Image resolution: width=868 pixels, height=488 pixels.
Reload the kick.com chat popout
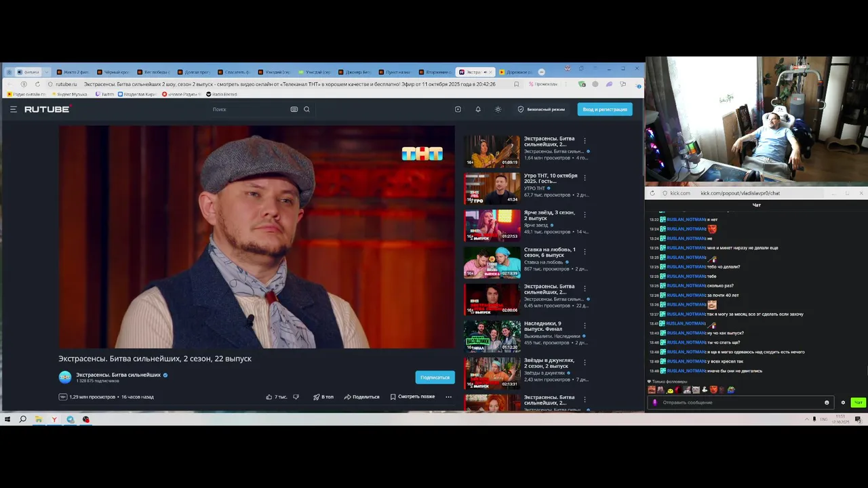(652, 193)
